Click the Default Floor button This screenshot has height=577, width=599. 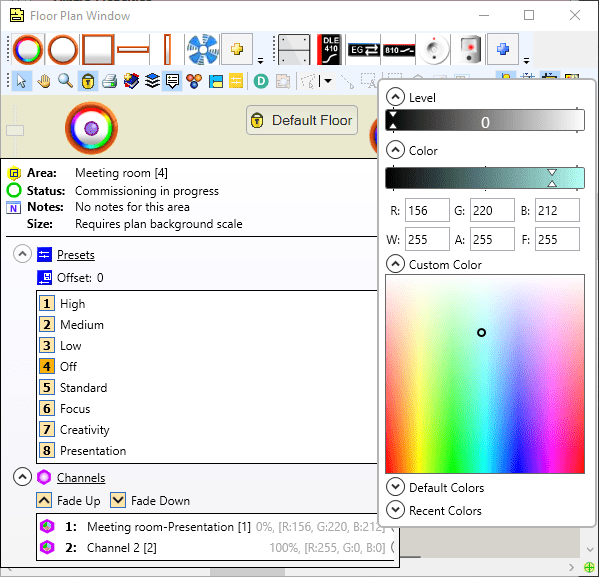point(302,120)
